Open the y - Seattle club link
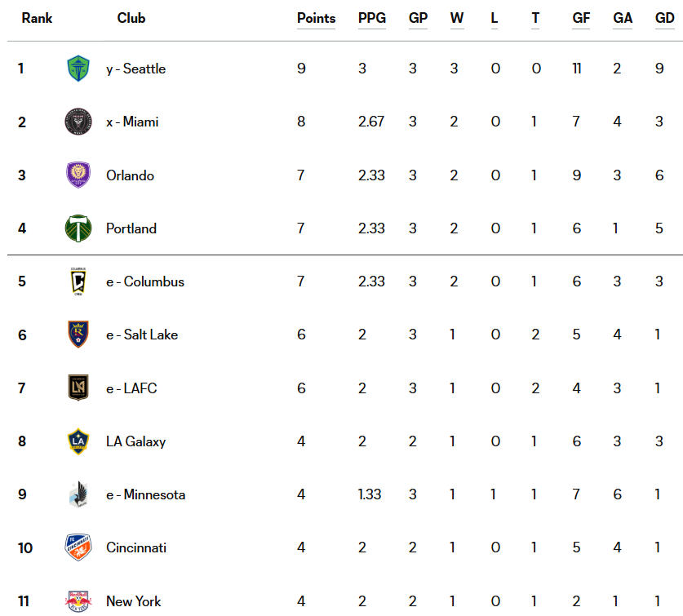The height and width of the screenshot is (616, 683). 136,69
